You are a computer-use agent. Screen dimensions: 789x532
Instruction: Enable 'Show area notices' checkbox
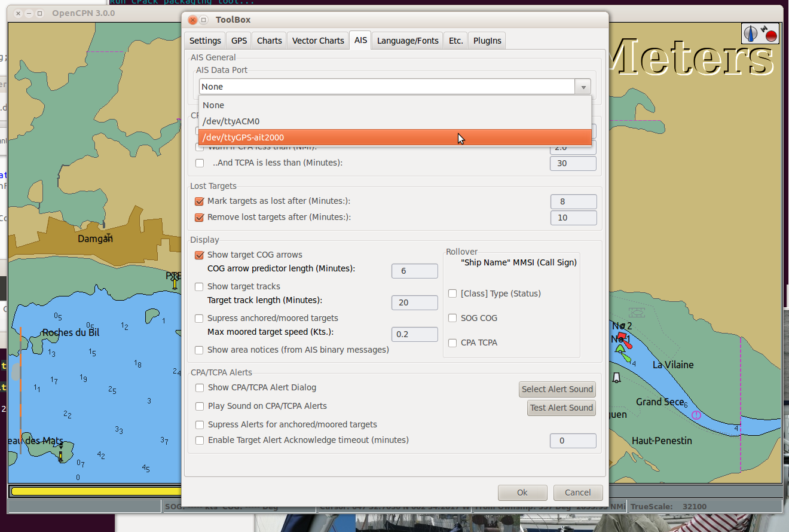[x=200, y=350]
